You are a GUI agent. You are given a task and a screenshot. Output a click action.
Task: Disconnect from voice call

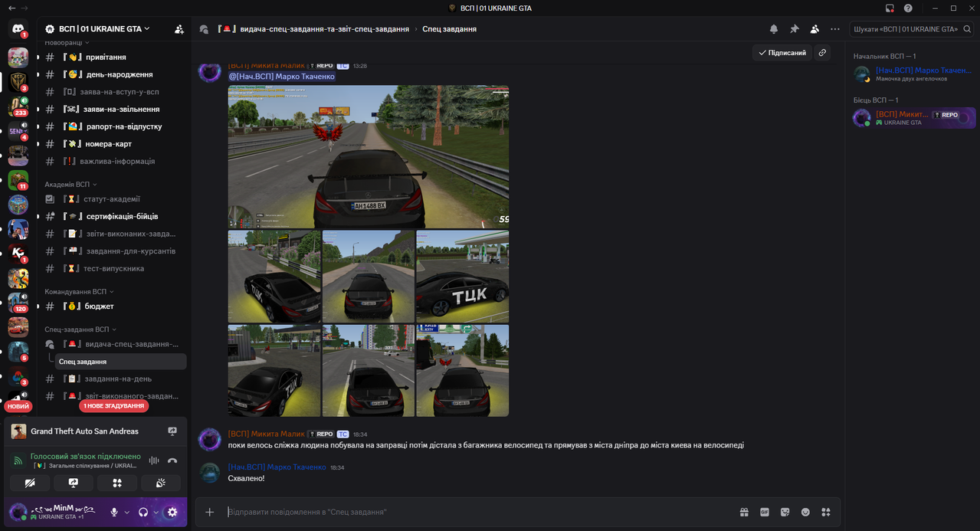(172, 461)
